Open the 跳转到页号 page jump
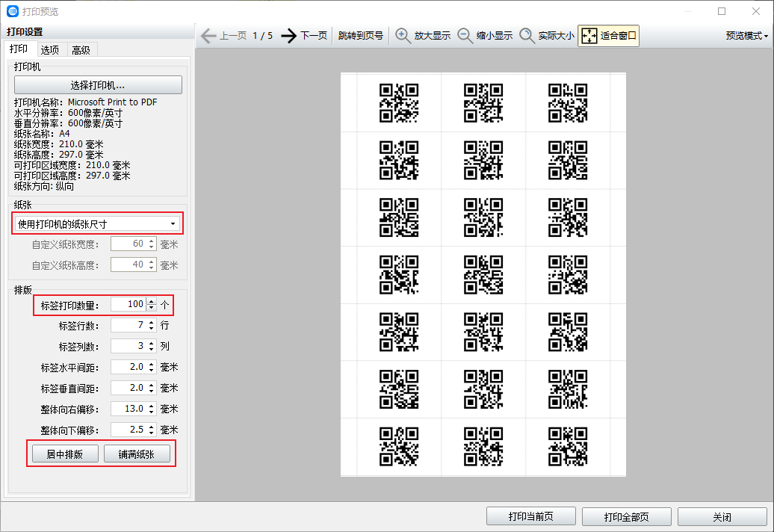The image size is (774, 532). [x=361, y=36]
